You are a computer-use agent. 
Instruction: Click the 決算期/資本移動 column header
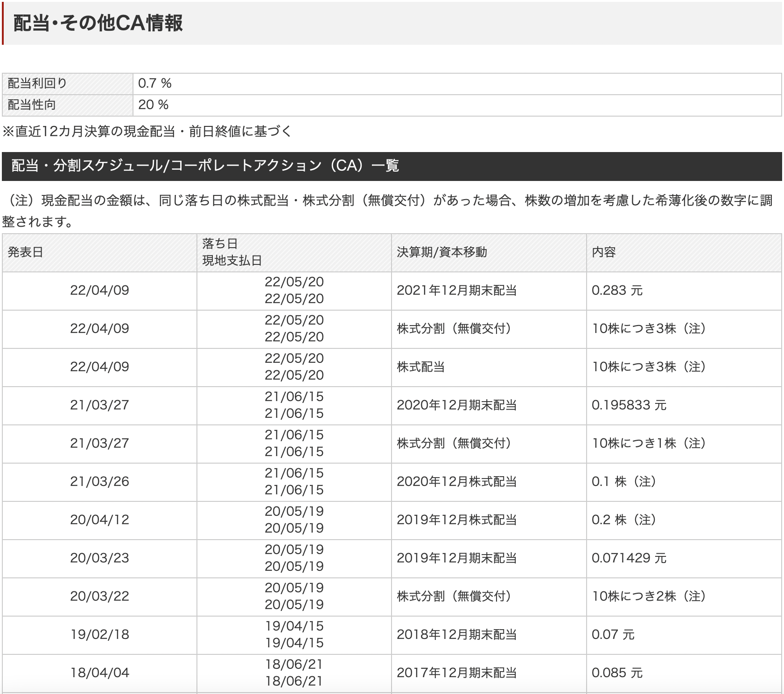click(x=489, y=252)
